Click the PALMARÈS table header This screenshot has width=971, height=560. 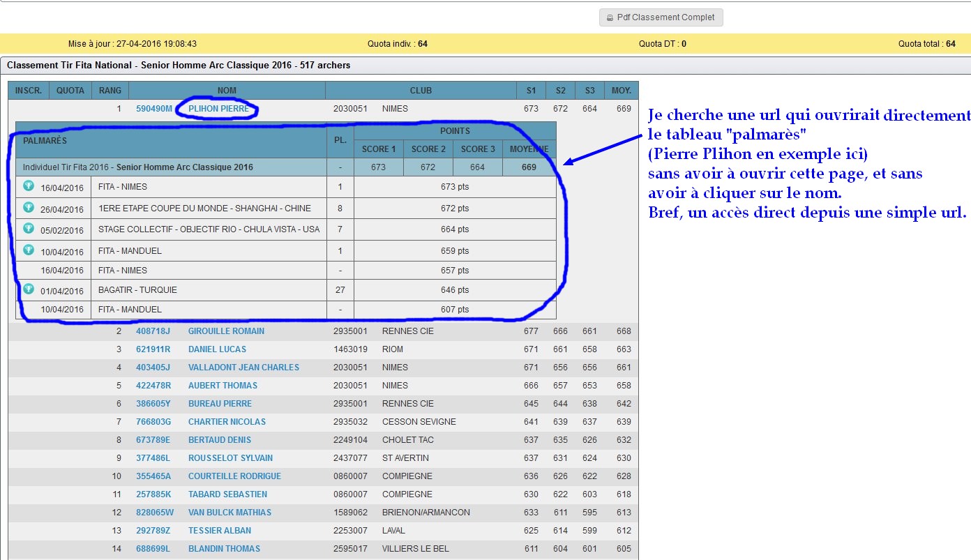[x=171, y=140]
